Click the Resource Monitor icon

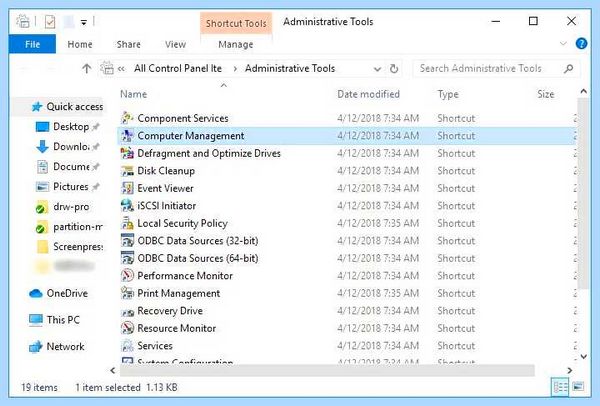click(x=127, y=328)
